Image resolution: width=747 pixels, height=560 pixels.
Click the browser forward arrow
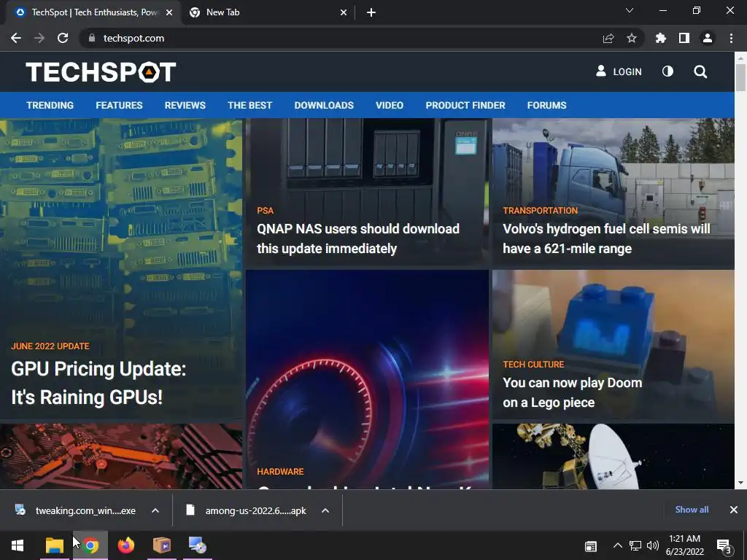39,38
